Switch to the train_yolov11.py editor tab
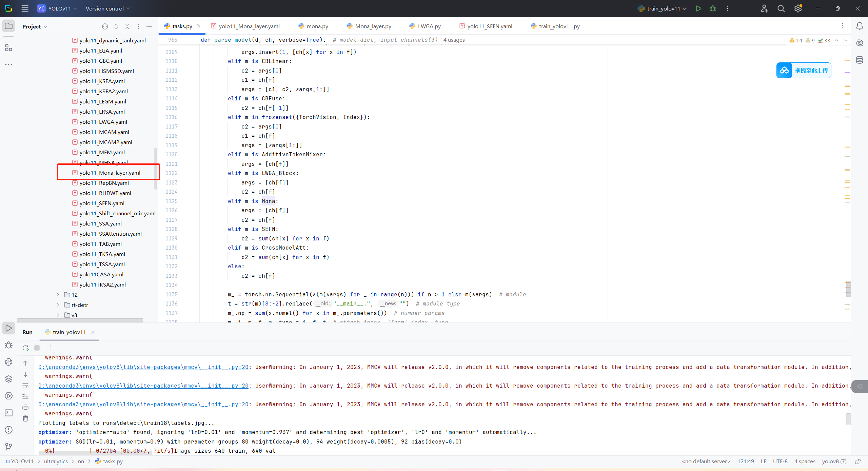 click(x=559, y=26)
